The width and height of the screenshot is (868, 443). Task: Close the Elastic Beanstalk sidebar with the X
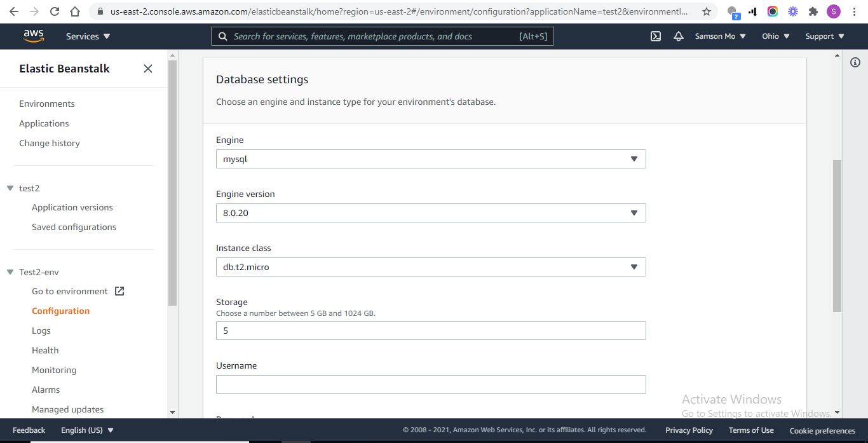click(147, 69)
